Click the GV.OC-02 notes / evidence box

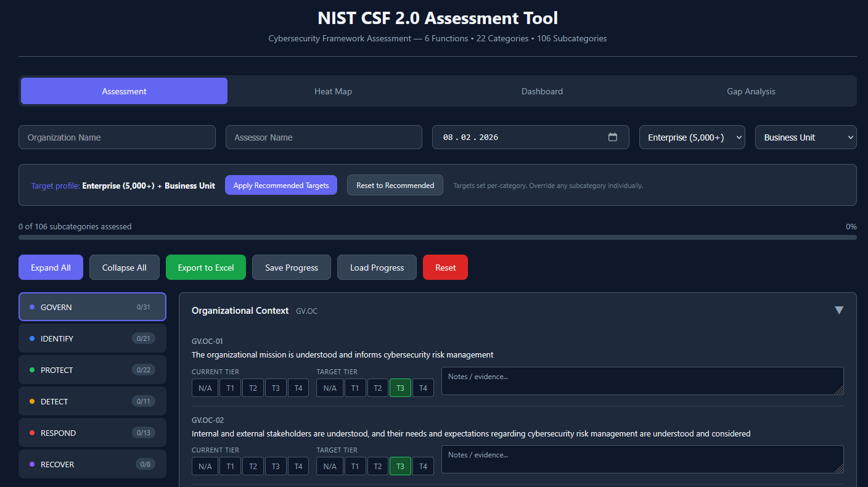pos(642,459)
